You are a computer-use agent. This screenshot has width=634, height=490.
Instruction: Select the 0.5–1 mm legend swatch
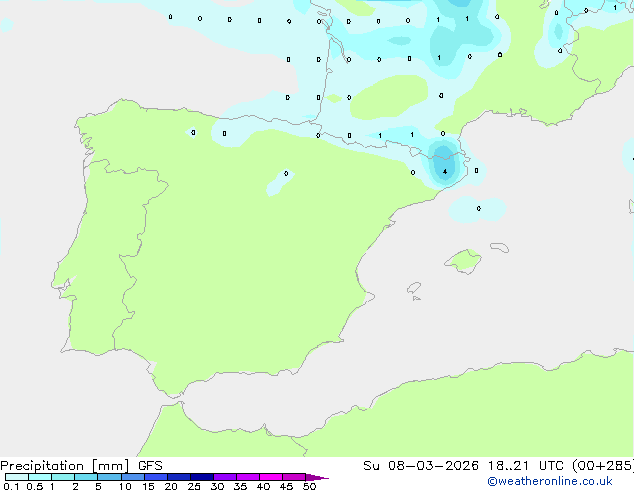click(x=40, y=477)
